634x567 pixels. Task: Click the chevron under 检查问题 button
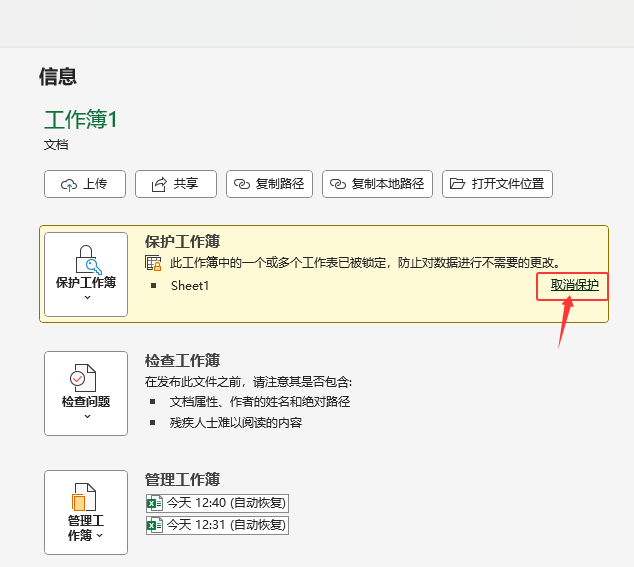click(87, 417)
